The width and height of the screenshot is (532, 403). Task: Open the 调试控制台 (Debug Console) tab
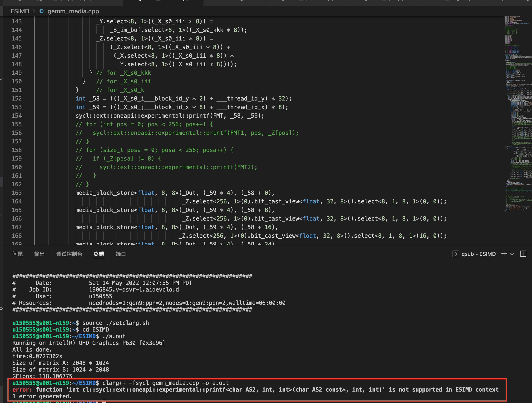[x=69, y=254]
